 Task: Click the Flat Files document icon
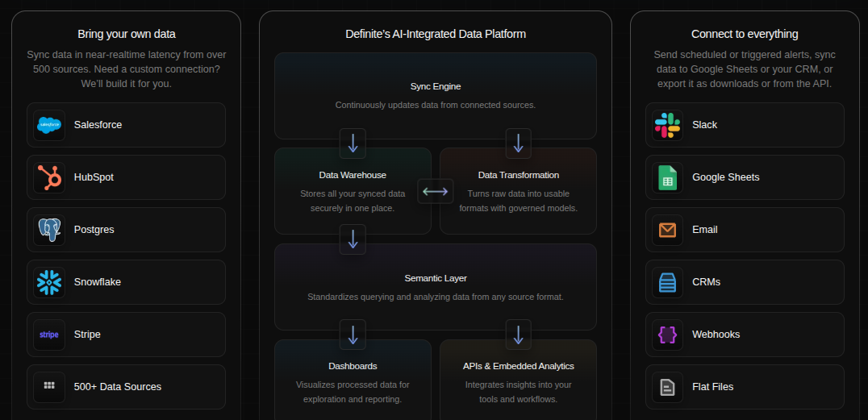pyautogui.click(x=667, y=388)
